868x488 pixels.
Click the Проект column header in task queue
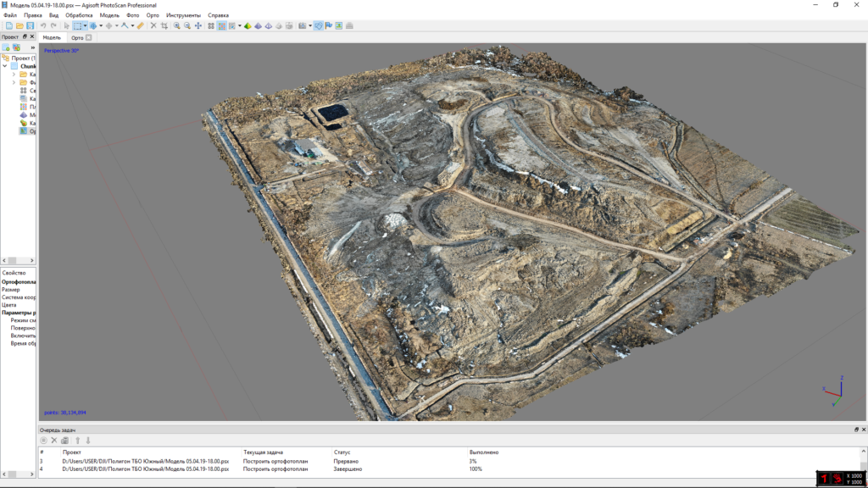tap(72, 452)
